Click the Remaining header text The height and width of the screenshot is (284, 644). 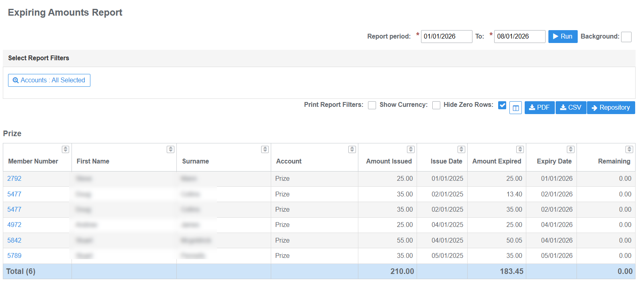pyautogui.click(x=614, y=161)
